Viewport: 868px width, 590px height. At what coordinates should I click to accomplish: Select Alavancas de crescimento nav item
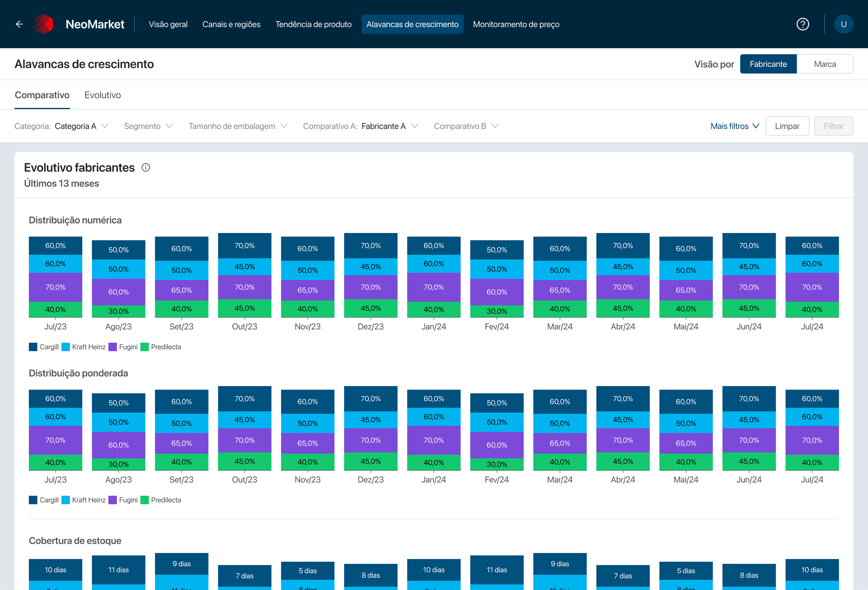pos(412,24)
